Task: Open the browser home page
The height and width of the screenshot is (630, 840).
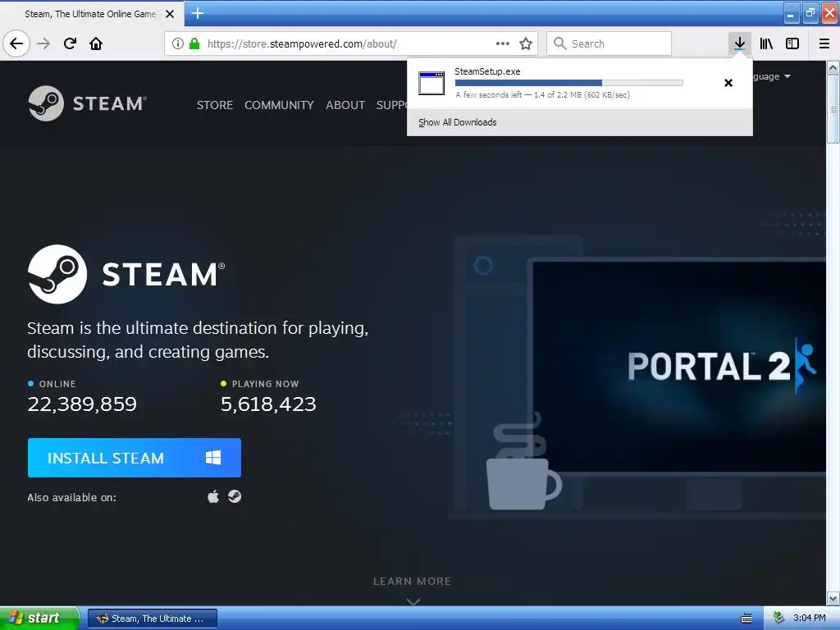Action: [97, 43]
